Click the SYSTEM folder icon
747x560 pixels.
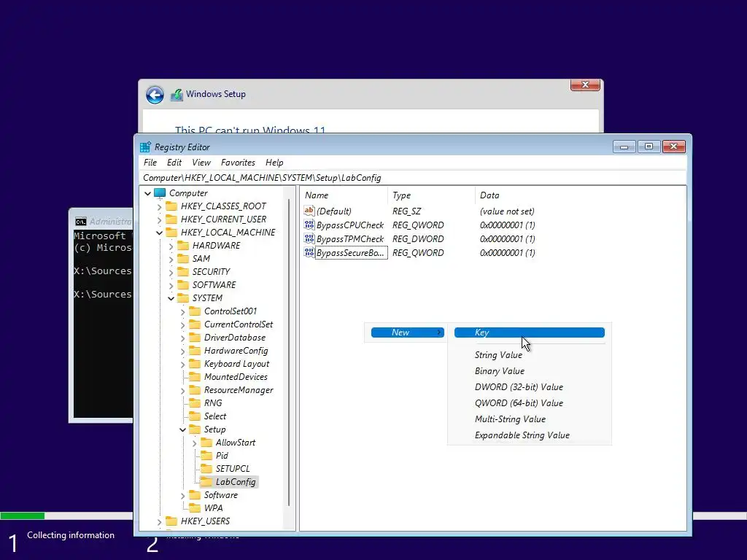[x=183, y=298]
